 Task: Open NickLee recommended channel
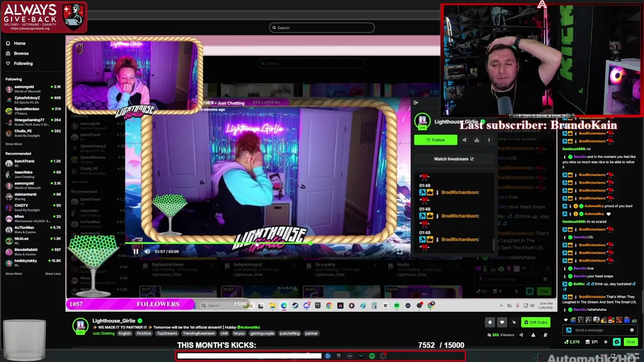(x=33, y=241)
